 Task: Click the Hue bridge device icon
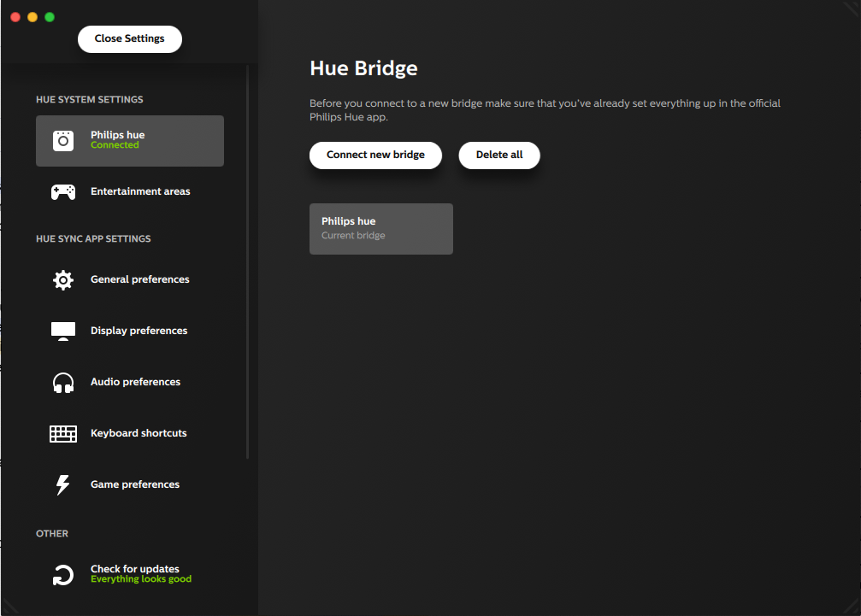(x=63, y=141)
